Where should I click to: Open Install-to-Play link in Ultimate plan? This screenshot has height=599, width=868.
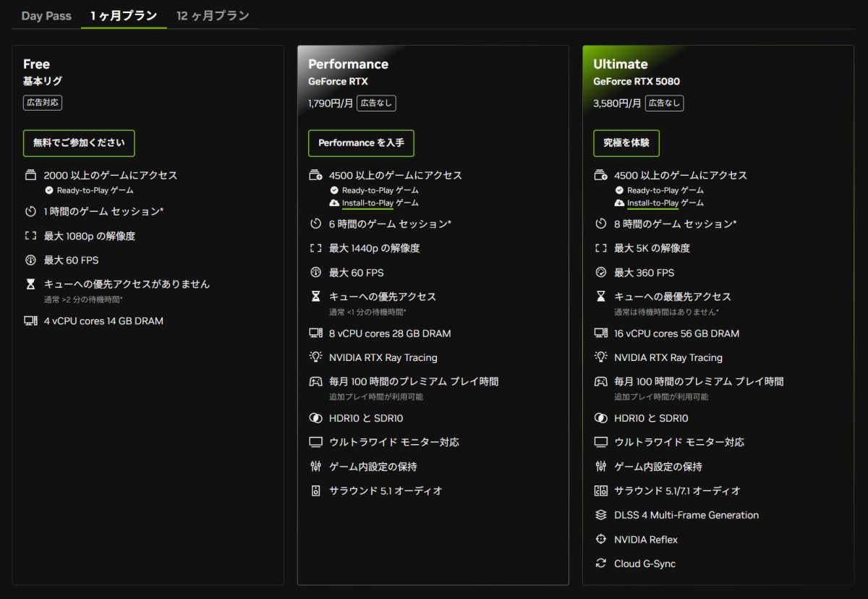(x=652, y=203)
